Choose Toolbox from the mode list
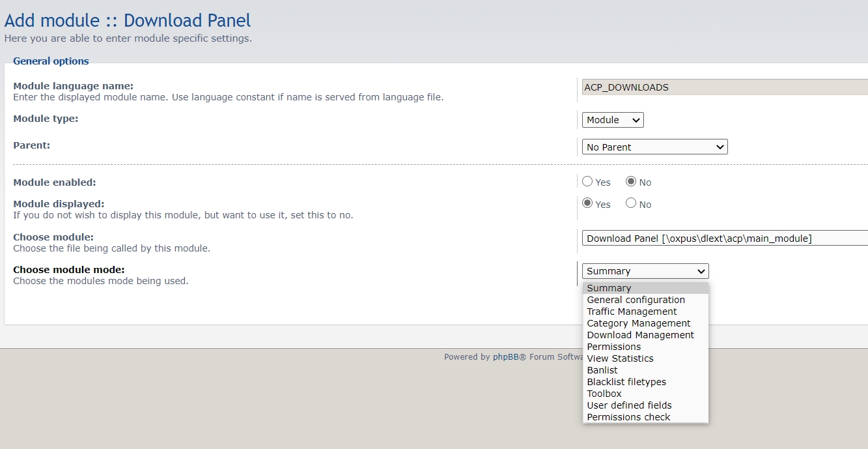The width and height of the screenshot is (868, 449). coord(604,394)
